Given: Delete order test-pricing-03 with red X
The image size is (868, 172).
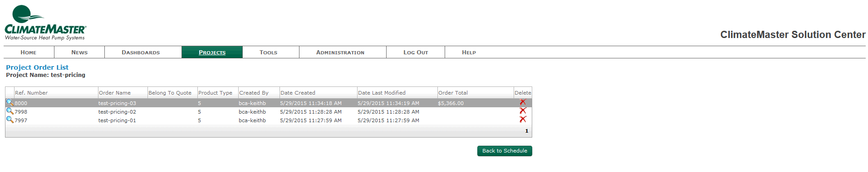Looking at the screenshot, I should [523, 102].
